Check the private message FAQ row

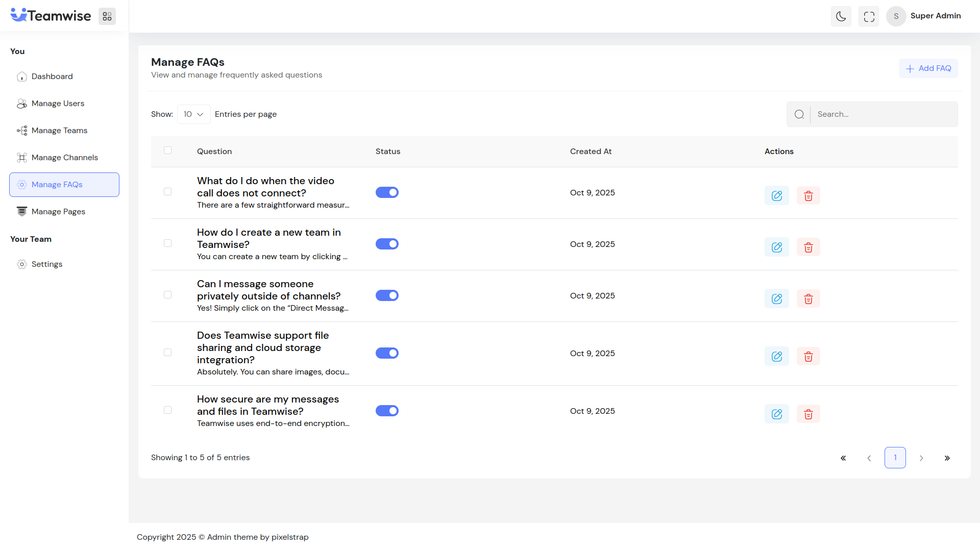tap(167, 295)
